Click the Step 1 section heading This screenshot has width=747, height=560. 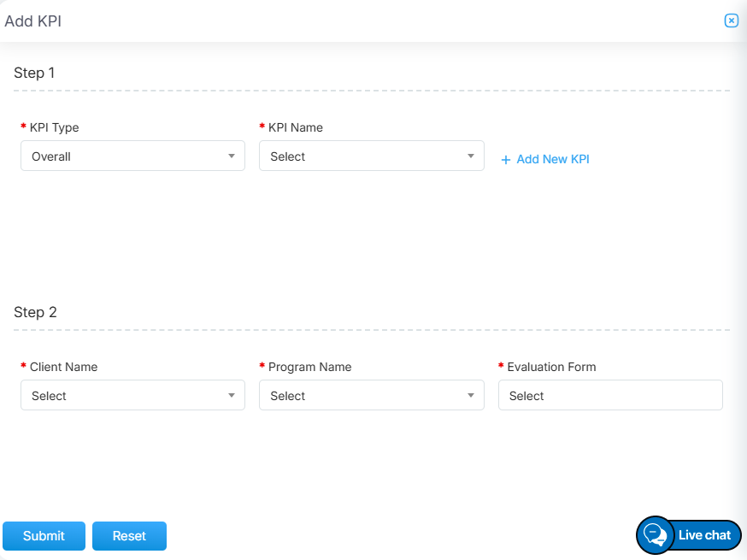[x=34, y=73]
